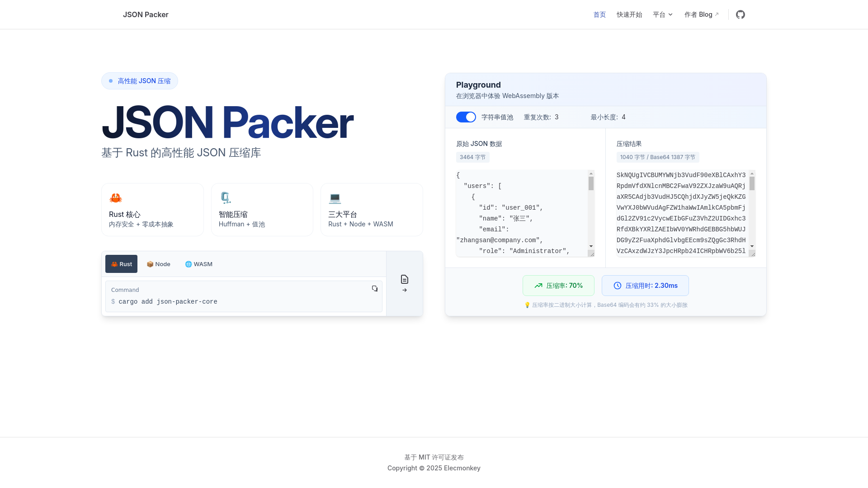Click the clock compression time icon
Viewport: 868px width, 488px height.
pyautogui.click(x=618, y=286)
